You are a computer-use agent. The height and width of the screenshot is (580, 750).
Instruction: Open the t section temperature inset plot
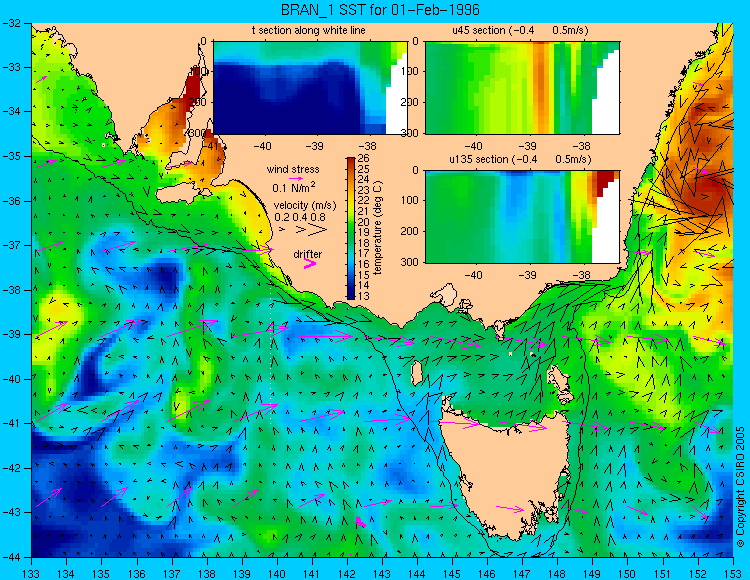[x=310, y=88]
